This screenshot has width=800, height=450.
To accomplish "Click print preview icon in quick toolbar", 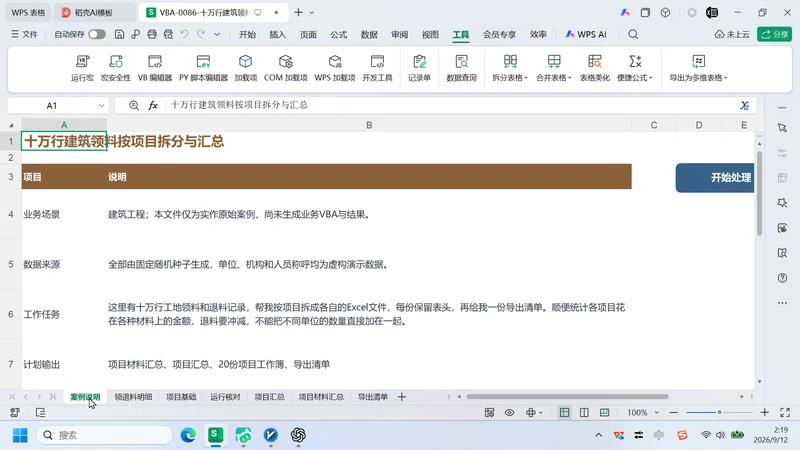I will (168, 34).
